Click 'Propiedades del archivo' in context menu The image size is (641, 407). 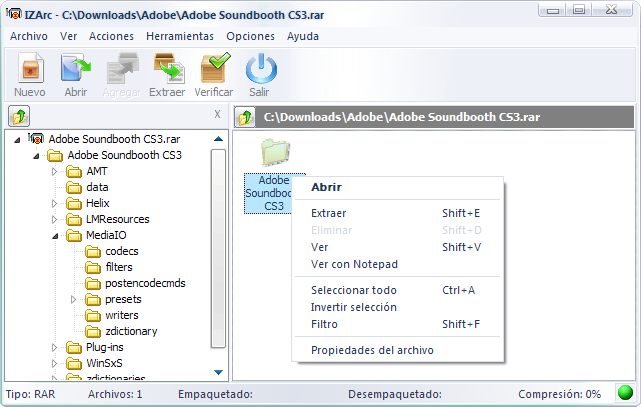[x=372, y=350]
